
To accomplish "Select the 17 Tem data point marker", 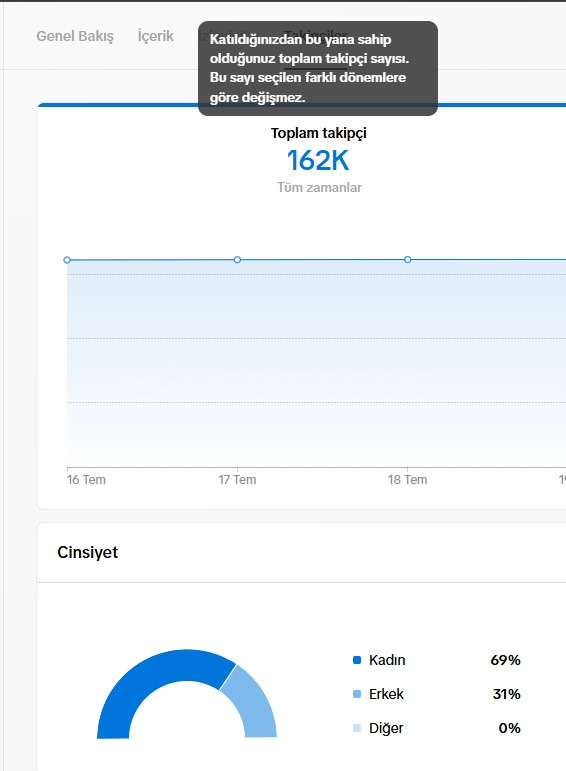I will click(x=237, y=259).
